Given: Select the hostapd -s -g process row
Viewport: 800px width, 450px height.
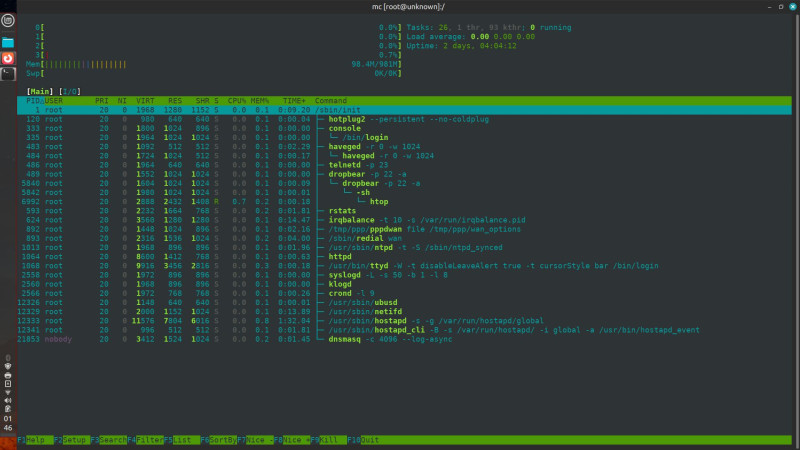Looking at the screenshot, I should [x=404, y=321].
